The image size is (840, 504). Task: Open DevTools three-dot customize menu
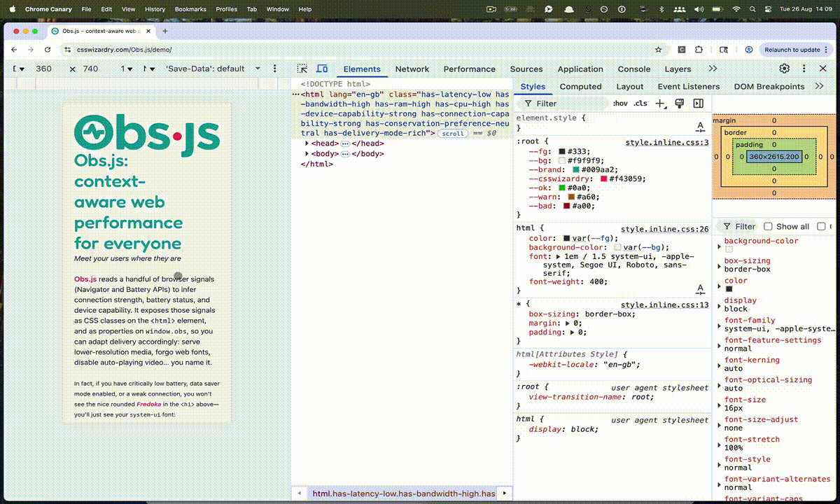[x=804, y=69]
